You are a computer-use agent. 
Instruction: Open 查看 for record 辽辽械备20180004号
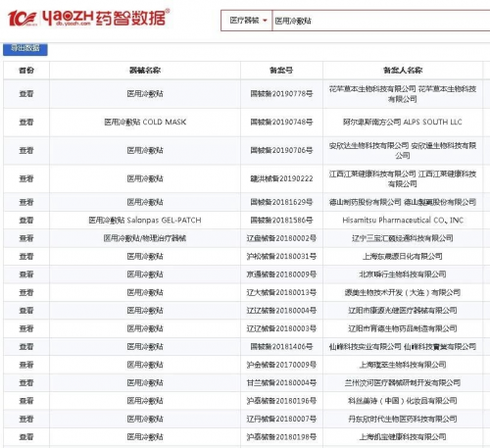[26, 311]
